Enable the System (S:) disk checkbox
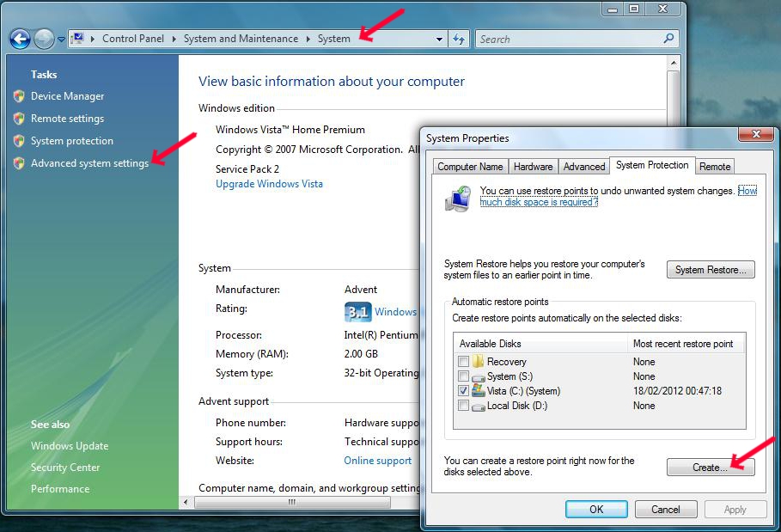Viewport: 781px width, 532px height. tap(463, 376)
